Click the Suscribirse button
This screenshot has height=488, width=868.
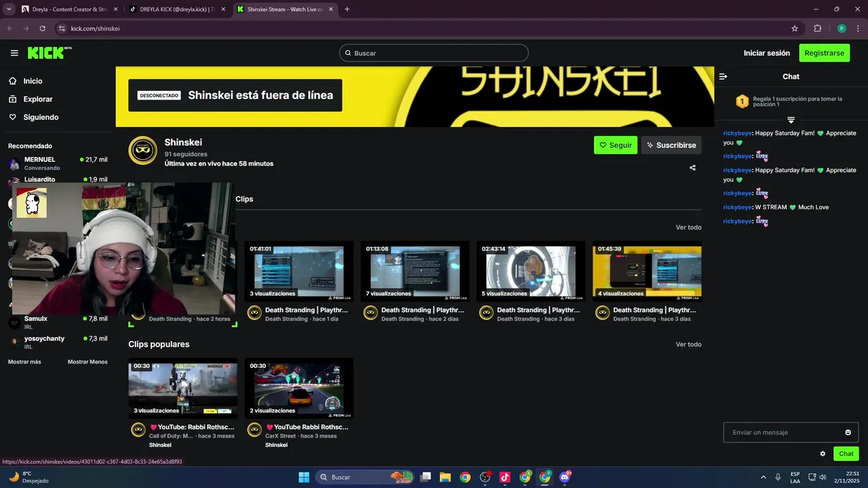coord(671,145)
